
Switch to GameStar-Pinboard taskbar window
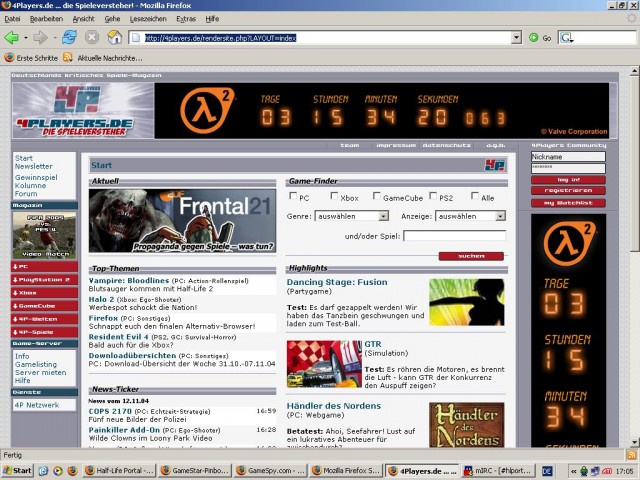coord(195,471)
